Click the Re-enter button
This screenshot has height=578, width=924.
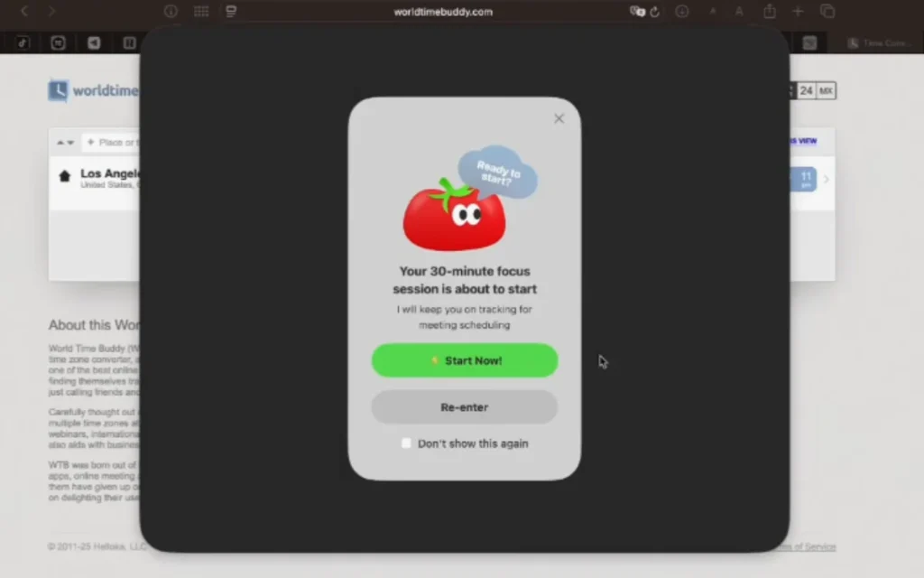point(464,407)
